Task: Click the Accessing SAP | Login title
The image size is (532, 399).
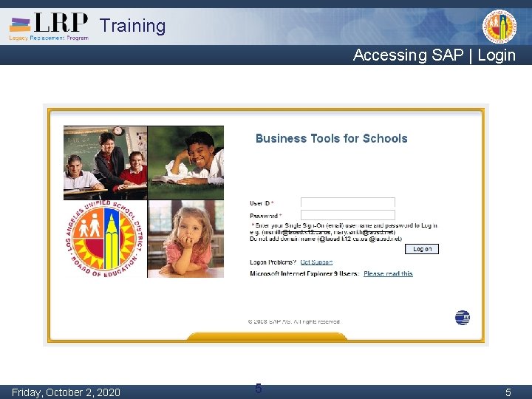Action: [434, 55]
